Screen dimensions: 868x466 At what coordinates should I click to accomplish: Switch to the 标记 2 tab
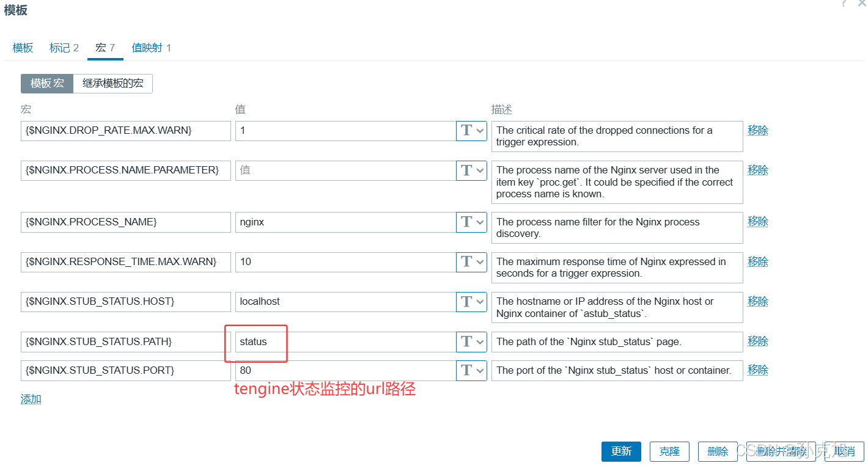tap(64, 48)
